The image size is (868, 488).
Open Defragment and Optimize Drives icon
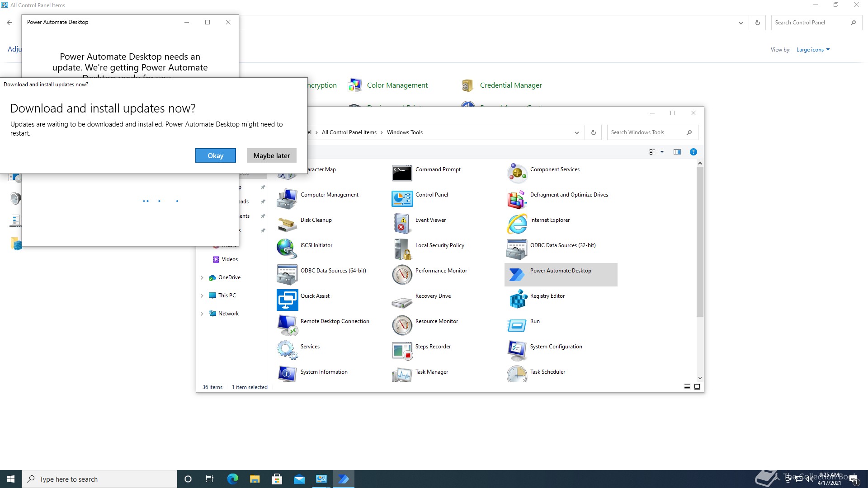517,198
